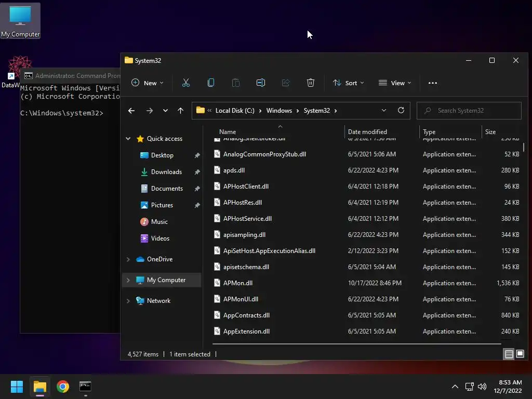
Task: Select Music in Quick access
Action: tap(159, 221)
